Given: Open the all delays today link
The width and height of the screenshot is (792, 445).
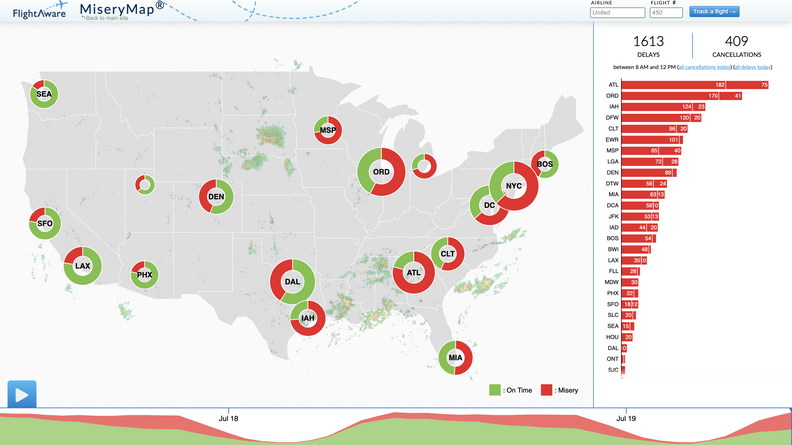Looking at the screenshot, I should (x=753, y=67).
